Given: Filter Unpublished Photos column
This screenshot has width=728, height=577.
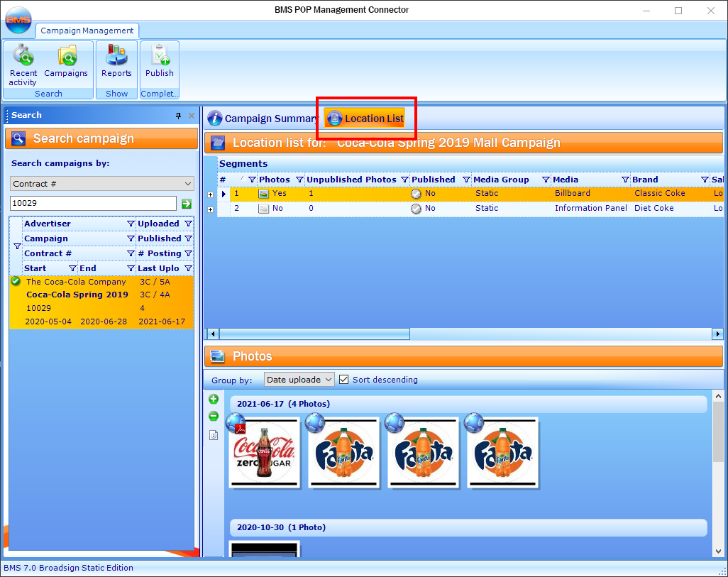Looking at the screenshot, I should pyautogui.click(x=404, y=180).
